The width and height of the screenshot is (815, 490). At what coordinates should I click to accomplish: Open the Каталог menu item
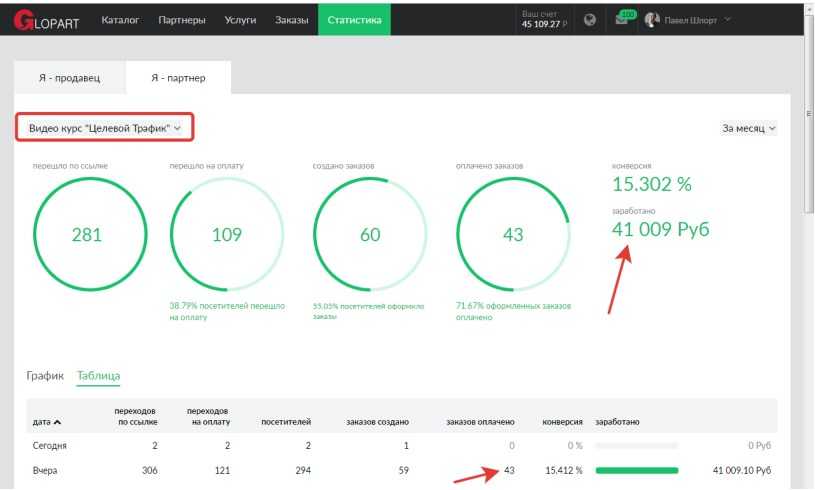click(x=121, y=21)
